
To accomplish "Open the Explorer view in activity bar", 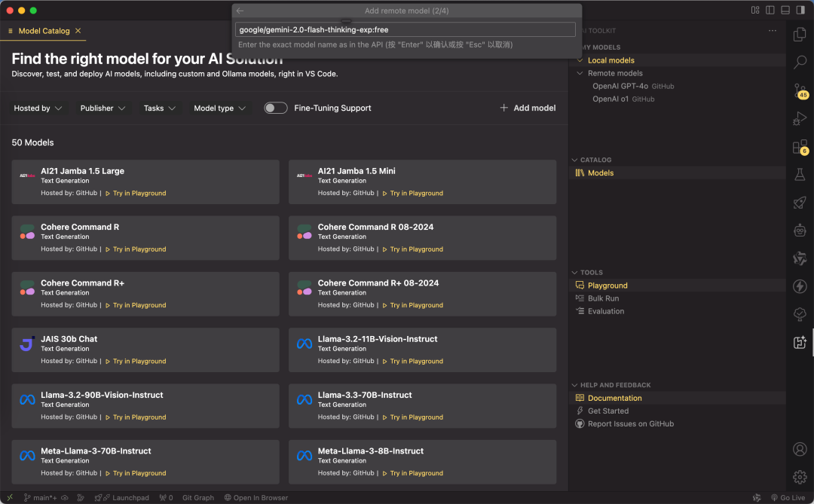I will click(x=800, y=34).
